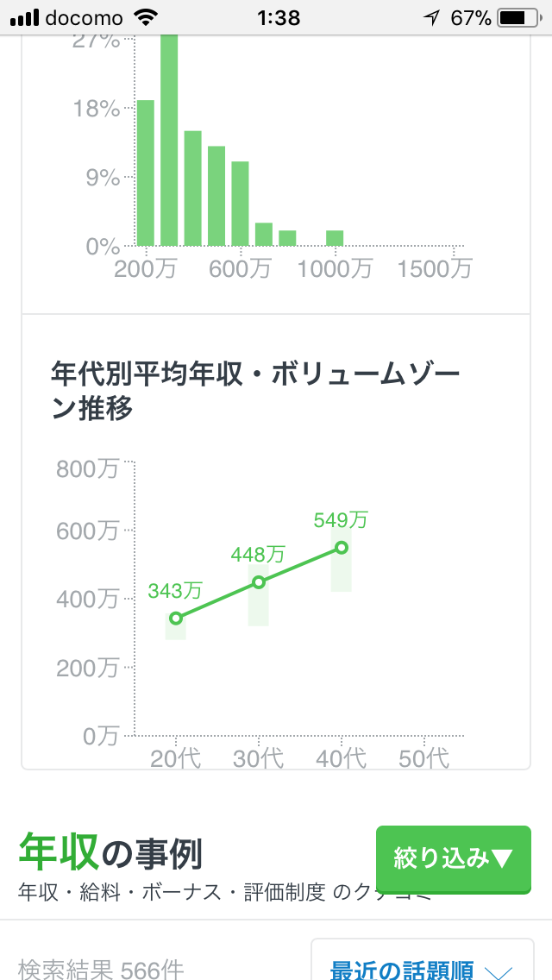552x980 pixels.
Task: Tap the histogram bar above 1000万
Action: (335, 238)
